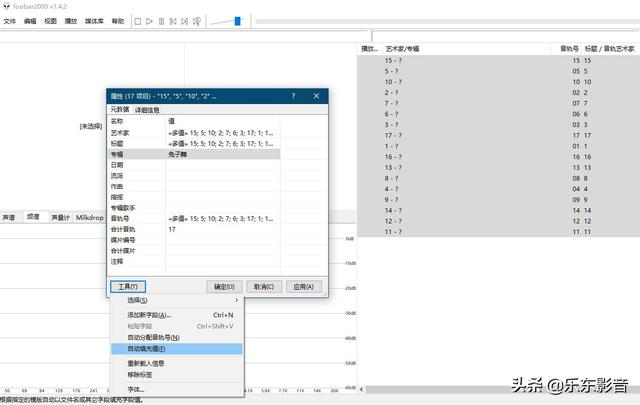Open the 文件 menu

(x=9, y=21)
